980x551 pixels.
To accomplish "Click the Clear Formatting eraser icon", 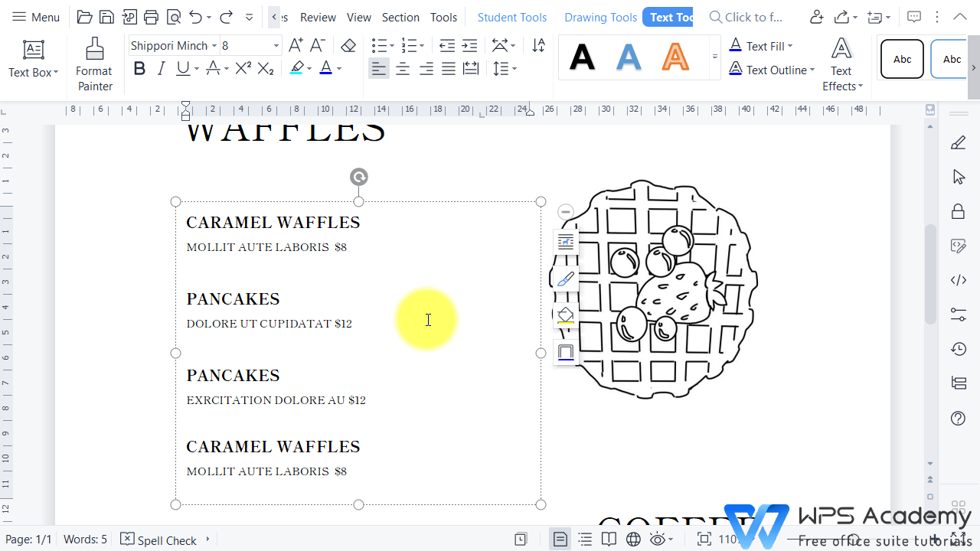I will [348, 45].
